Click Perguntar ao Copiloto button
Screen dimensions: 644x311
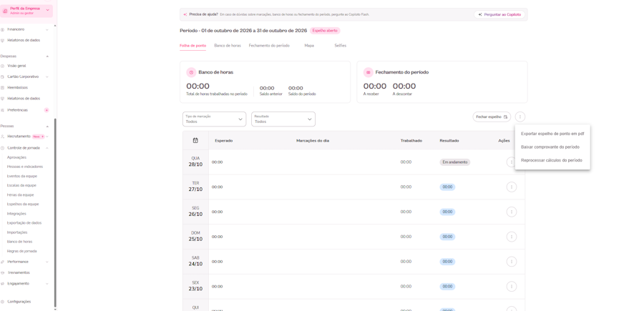coord(499,14)
